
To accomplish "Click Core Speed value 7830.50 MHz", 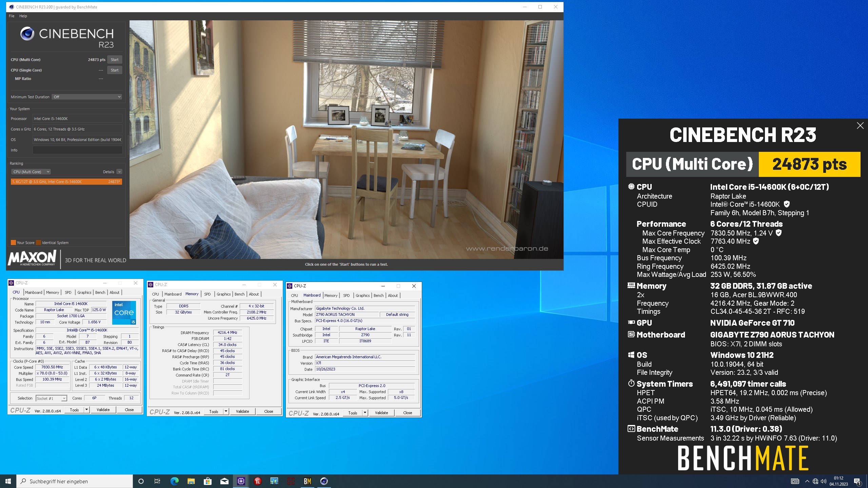I will pos(52,367).
